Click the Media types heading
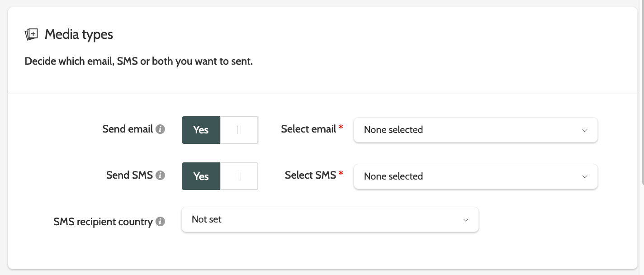Viewport: 644px width, 275px height. pyautogui.click(x=79, y=34)
